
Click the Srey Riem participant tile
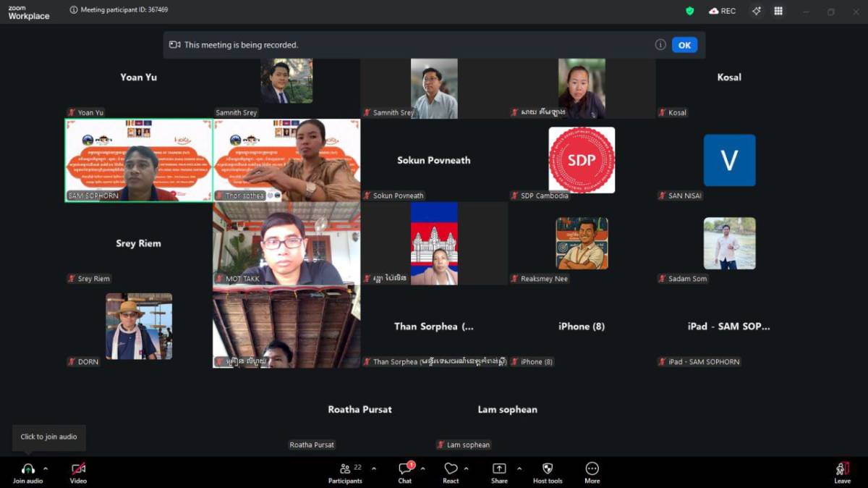tap(139, 243)
